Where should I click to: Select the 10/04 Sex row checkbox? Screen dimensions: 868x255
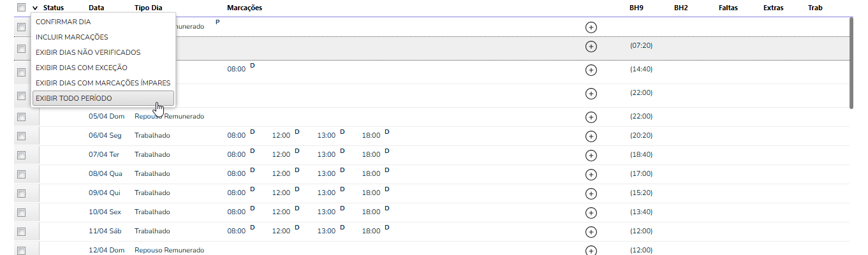click(21, 212)
